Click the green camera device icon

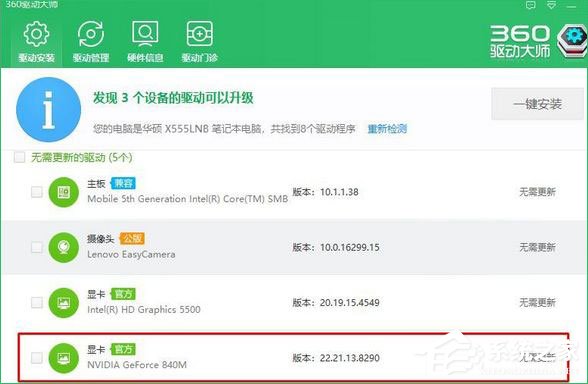click(x=64, y=247)
